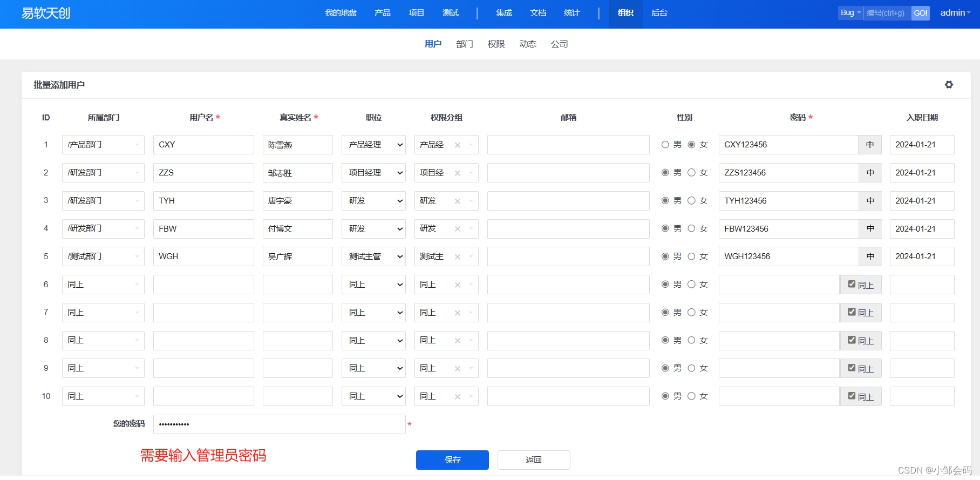Open the 同上 position dropdown in row 8
This screenshot has width=980, height=480.
[373, 341]
